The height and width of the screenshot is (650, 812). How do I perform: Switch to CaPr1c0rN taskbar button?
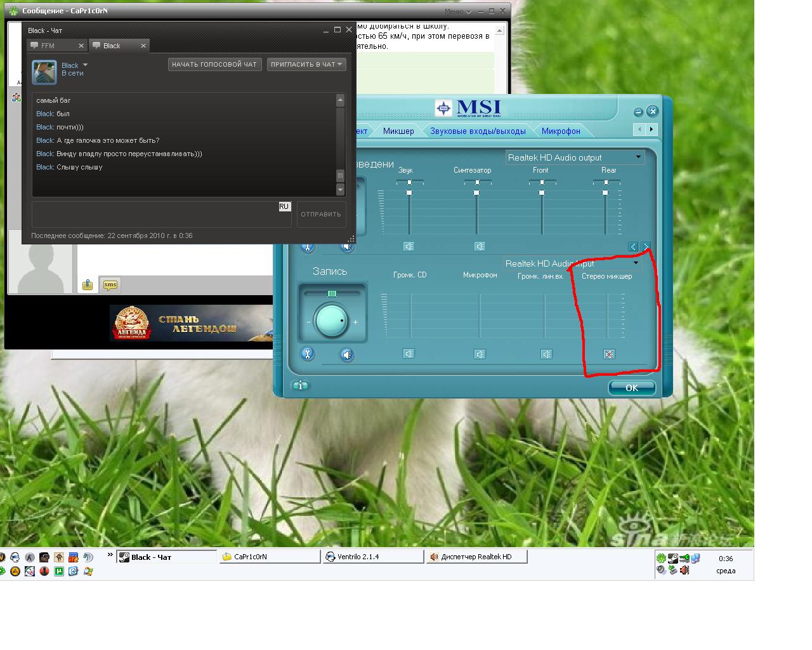point(270,557)
